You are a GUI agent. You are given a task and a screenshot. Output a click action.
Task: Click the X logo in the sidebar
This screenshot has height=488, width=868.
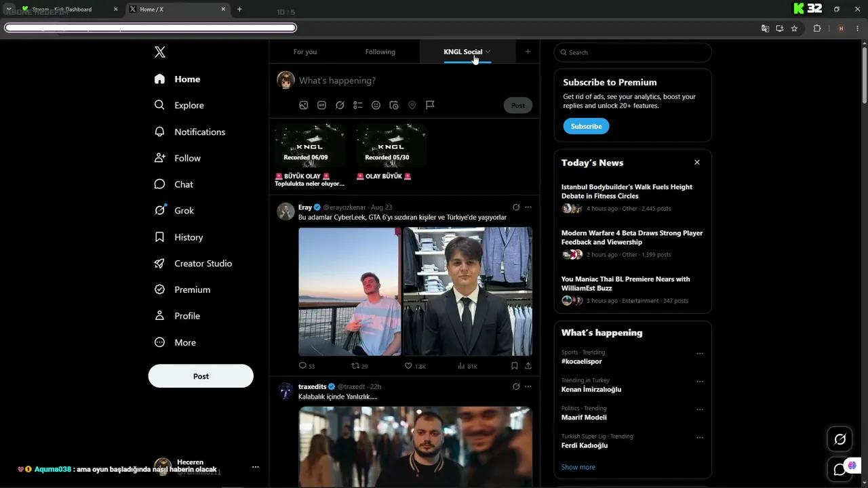[160, 52]
